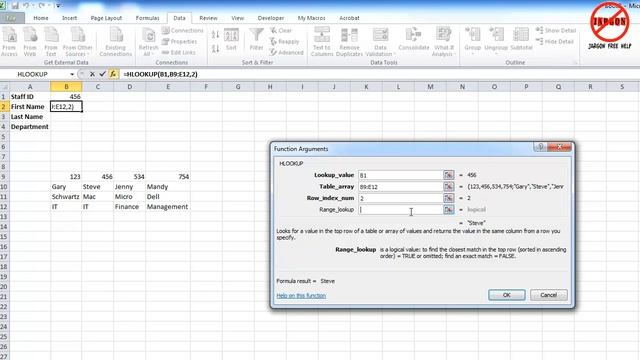Screen dimensions: 640x360
Task: Select the Staff ID label cell
Action: click(x=30, y=97)
